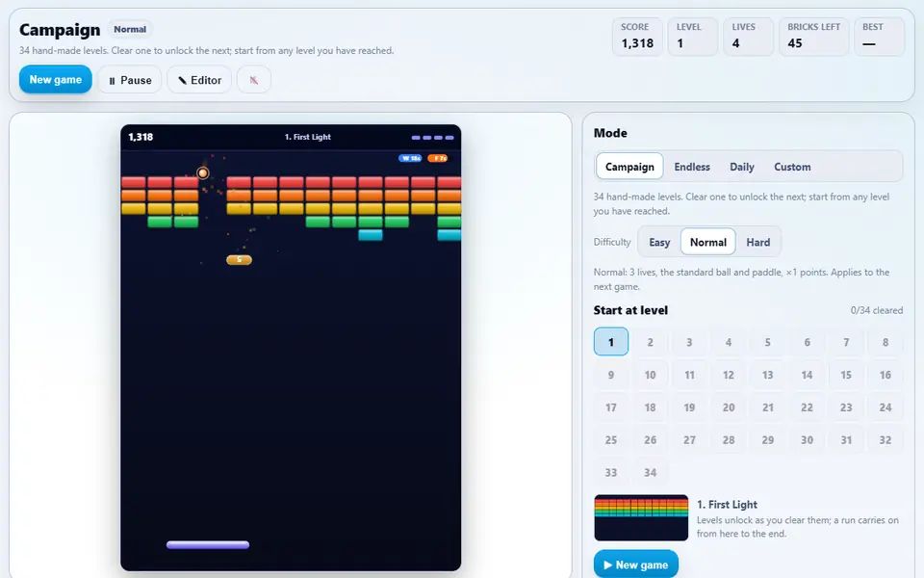Switch to the Endless mode tab

click(692, 167)
